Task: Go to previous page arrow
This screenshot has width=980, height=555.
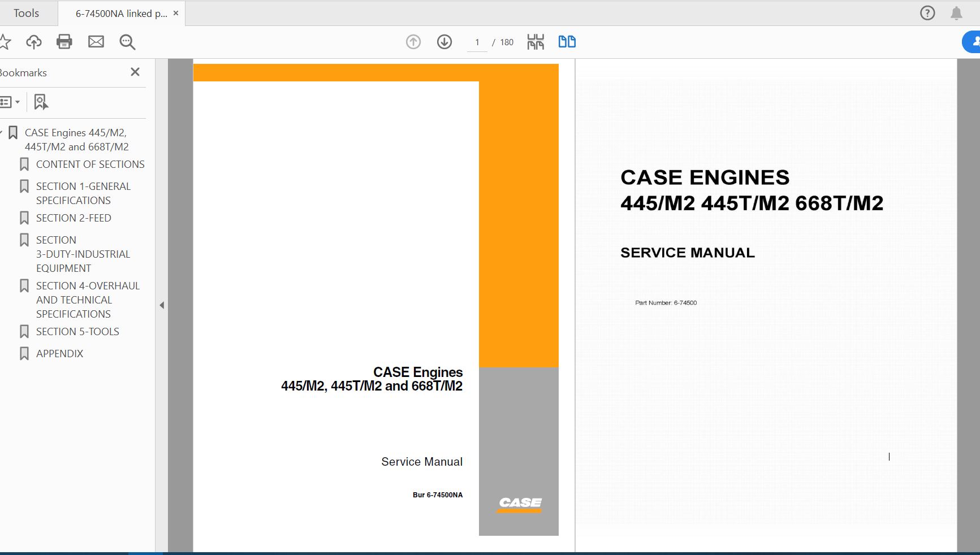Action: tap(413, 42)
